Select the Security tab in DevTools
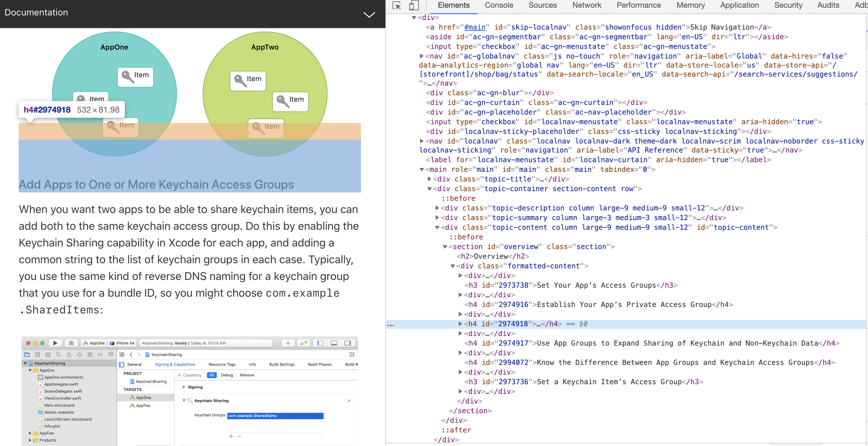Screen dimensions: 868x446 (x=788, y=5)
